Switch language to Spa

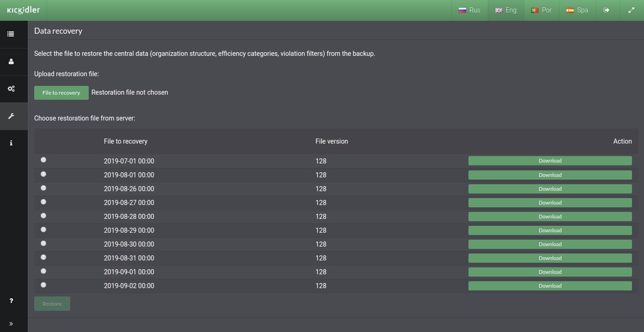point(577,10)
